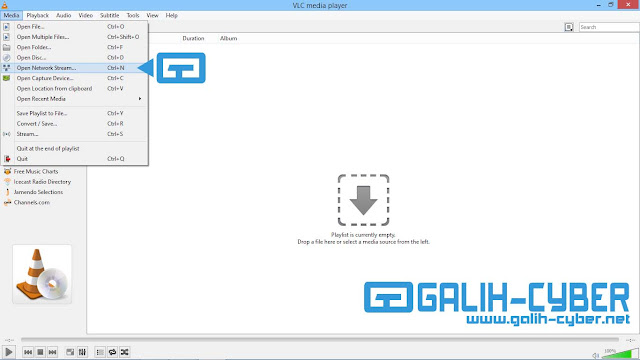The height and width of the screenshot is (360, 640).
Task: Click the Open Multiple Files icon
Action: pos(7,37)
